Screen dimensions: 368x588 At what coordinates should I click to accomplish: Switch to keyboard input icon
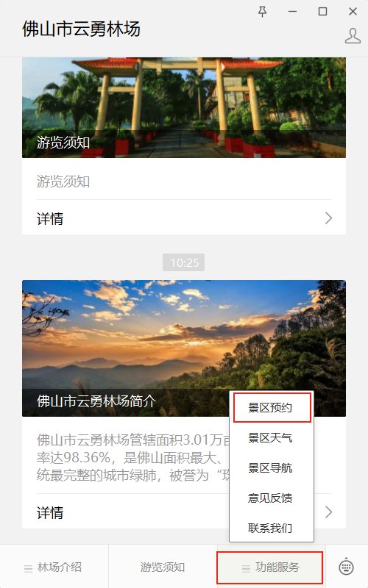346,567
